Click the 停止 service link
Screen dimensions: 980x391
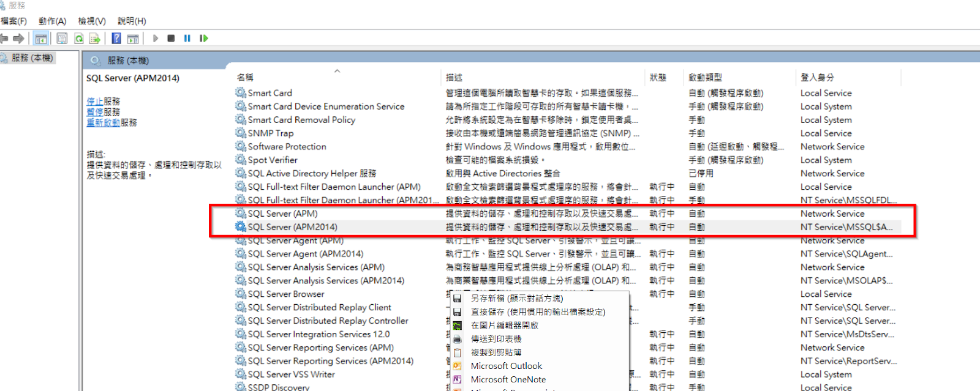[95, 102]
